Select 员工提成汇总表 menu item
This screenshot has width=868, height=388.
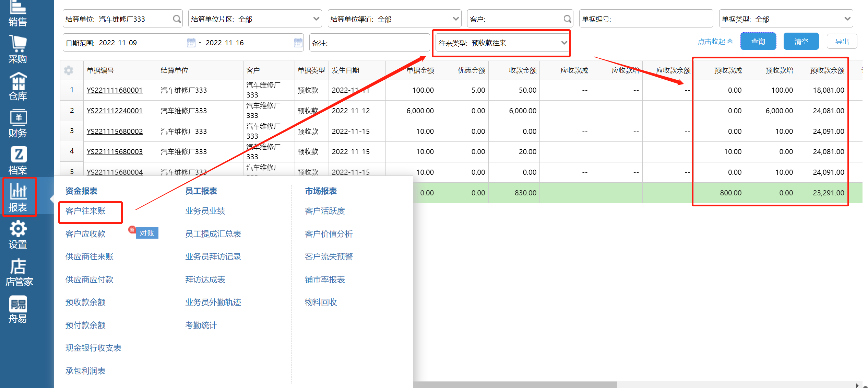213,234
